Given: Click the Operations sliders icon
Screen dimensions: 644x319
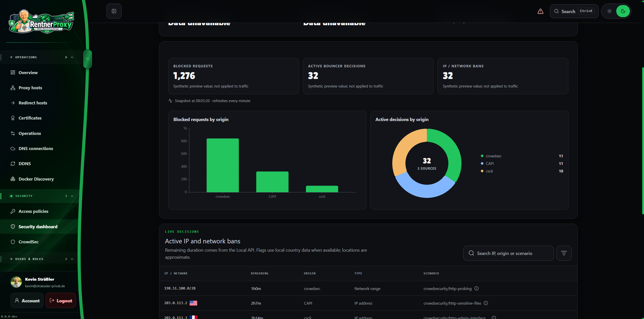Looking at the screenshot, I should (13, 133).
